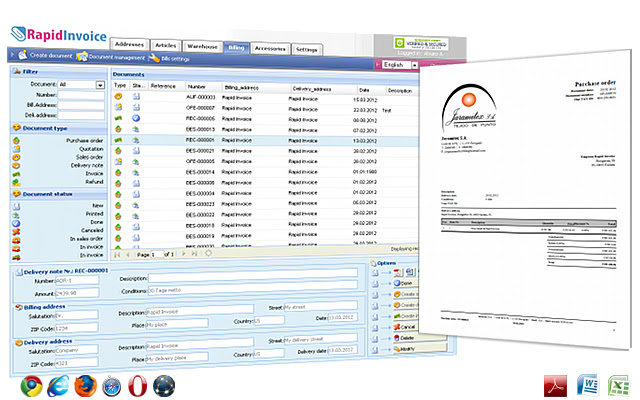640x400 pixels.
Task: Select the Billing tab
Action: pos(236,48)
